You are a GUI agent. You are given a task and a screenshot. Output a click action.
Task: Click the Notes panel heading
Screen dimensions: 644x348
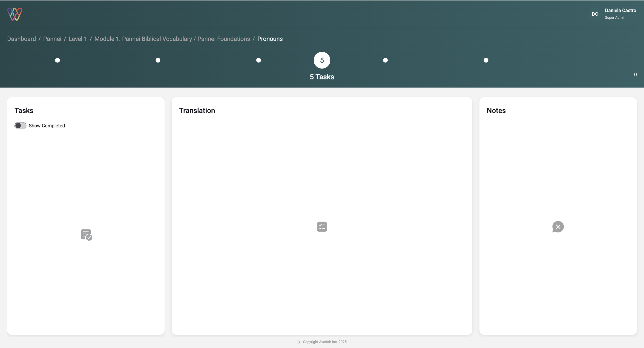[x=496, y=110]
